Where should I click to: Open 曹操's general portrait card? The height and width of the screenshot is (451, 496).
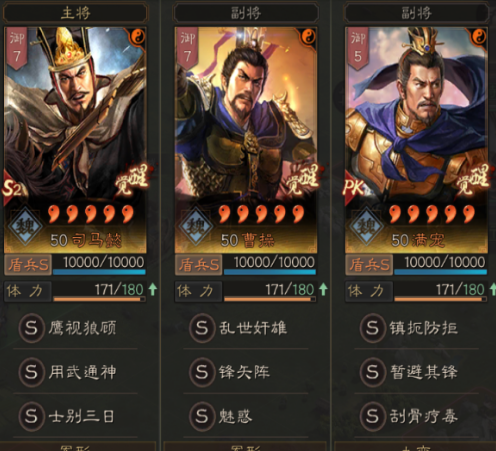tap(246, 140)
